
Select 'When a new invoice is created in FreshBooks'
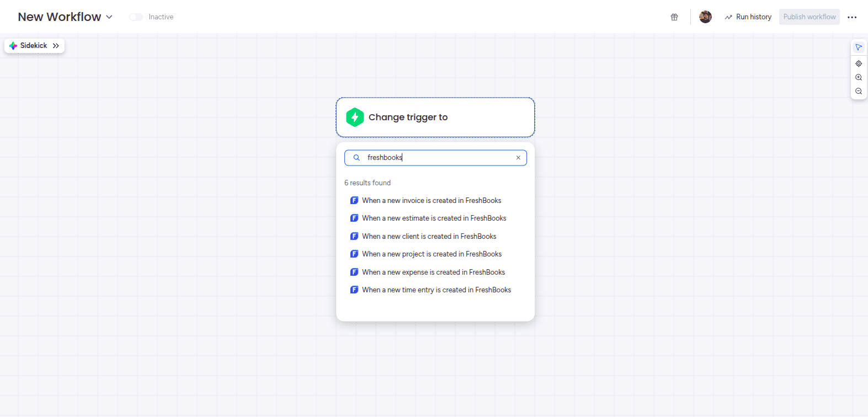coord(432,200)
